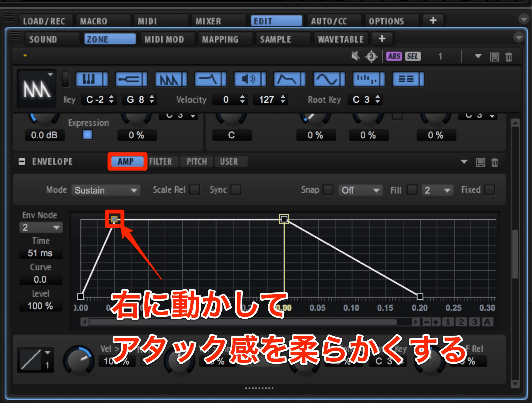Click the 0.0 dB level field

45,135
